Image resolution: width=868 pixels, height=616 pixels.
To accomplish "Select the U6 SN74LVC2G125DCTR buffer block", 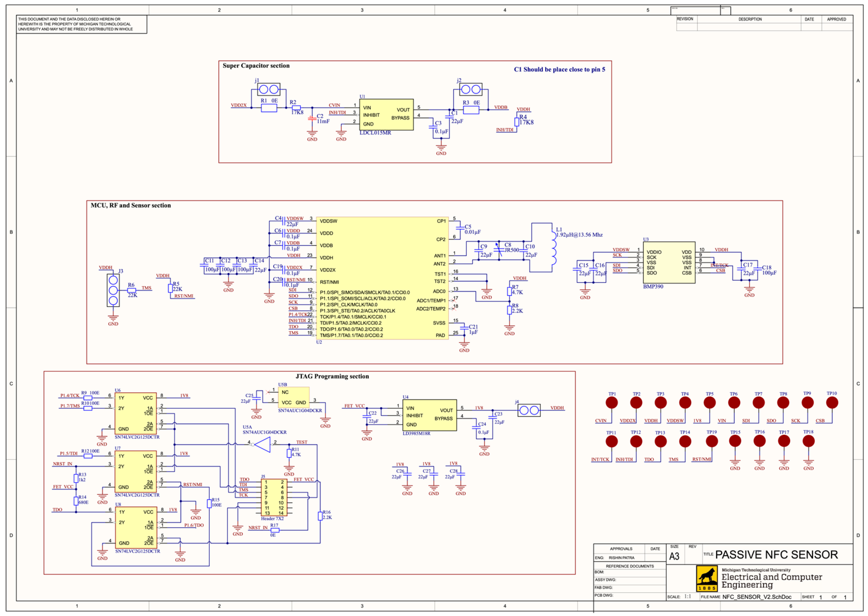I will [x=136, y=413].
